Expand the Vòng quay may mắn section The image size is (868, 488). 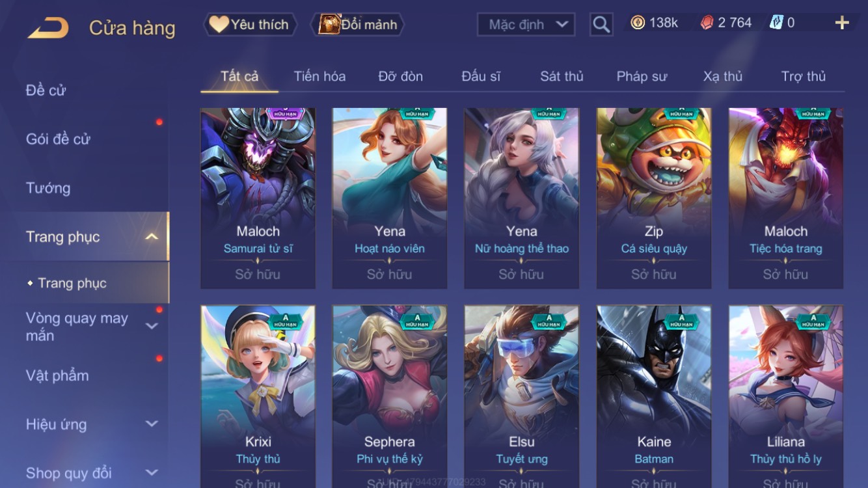click(151, 326)
